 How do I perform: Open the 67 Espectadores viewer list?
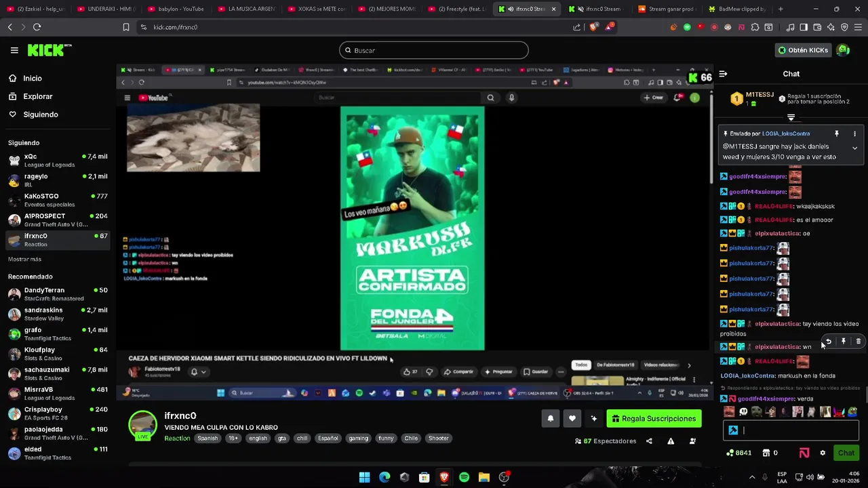click(606, 441)
